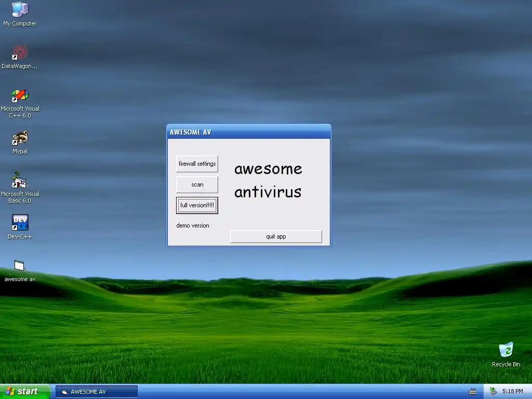Select the awesome av desktop file
Image resolution: width=532 pixels, height=399 pixels.
click(20, 270)
